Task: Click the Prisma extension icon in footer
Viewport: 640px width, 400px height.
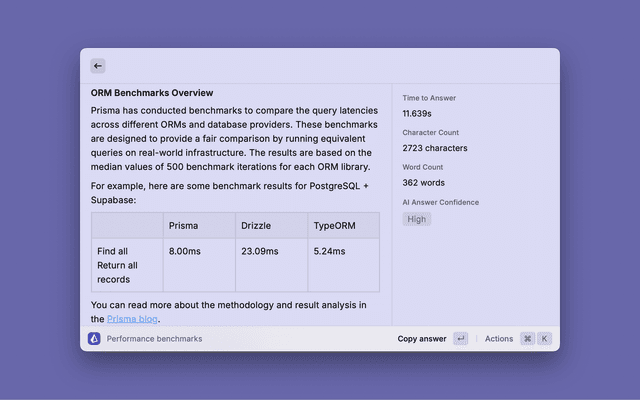Action: (x=95, y=339)
